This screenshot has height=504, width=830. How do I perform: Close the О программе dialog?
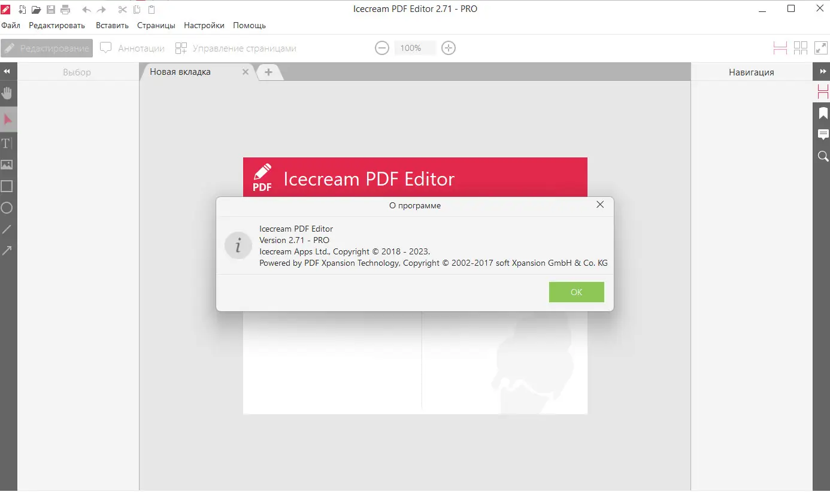click(601, 205)
